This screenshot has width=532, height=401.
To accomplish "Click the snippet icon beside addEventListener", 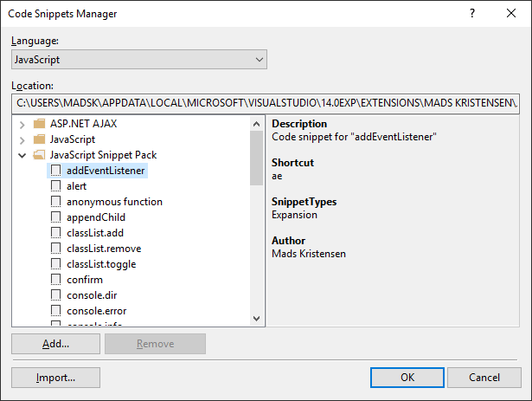I will coord(56,171).
